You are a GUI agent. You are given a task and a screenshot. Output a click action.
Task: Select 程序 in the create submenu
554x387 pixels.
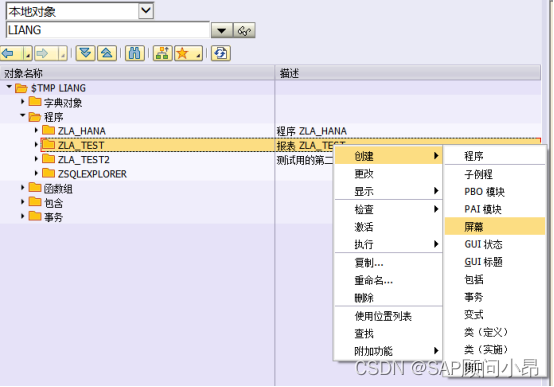pos(495,156)
